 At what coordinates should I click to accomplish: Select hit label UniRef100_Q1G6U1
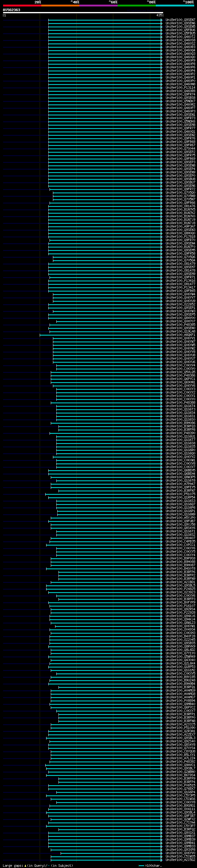pyautogui.click(x=180, y=437)
